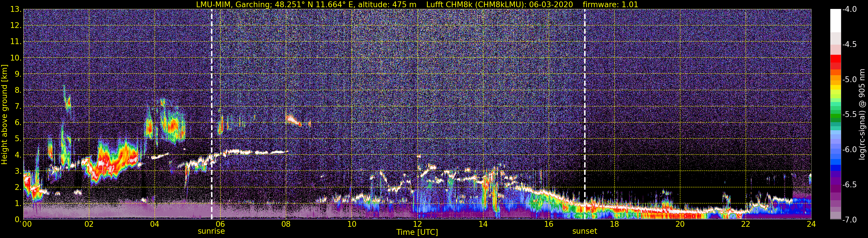
Task: Click the '14' time tick label
Action: [483, 224]
